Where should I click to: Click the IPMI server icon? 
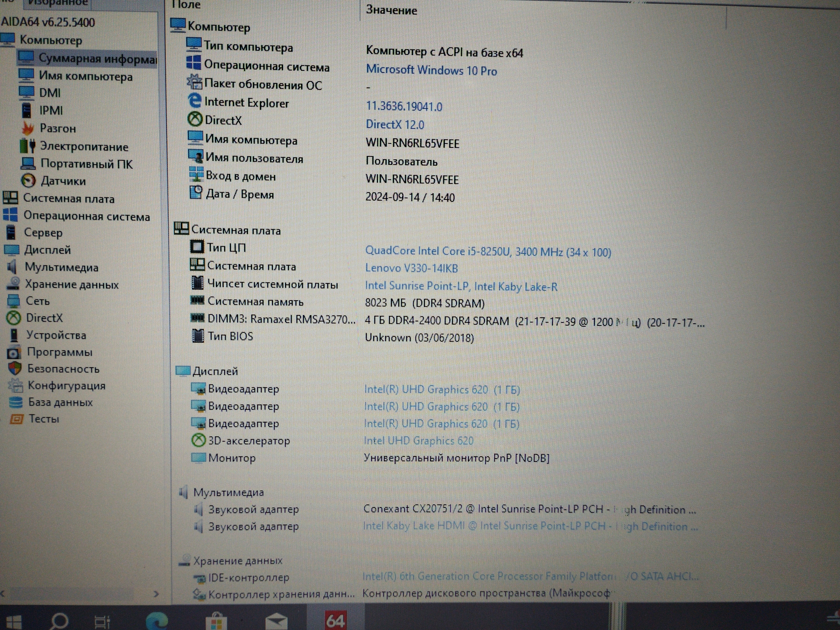(x=27, y=110)
